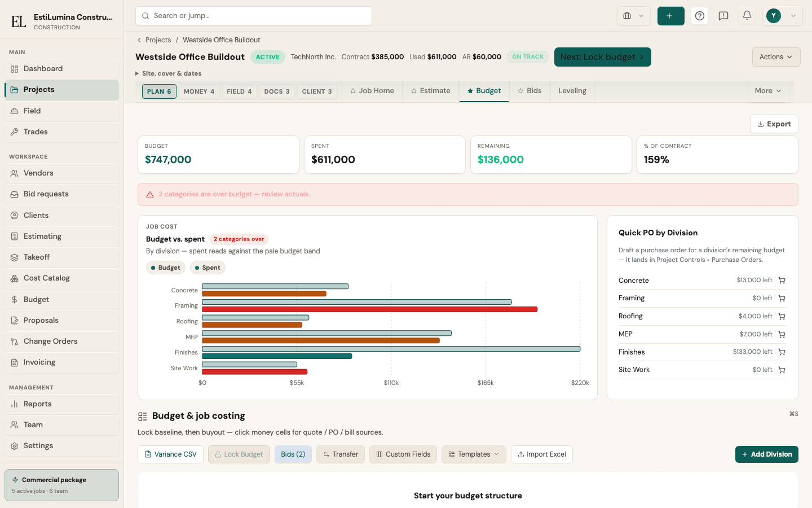Switch to the Bids tab

pos(529,91)
